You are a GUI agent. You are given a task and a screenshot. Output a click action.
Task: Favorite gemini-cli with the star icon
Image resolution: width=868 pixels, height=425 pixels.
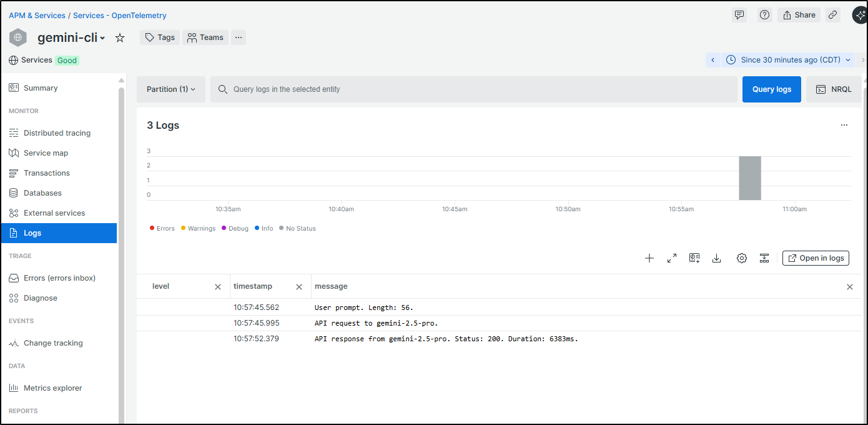point(120,38)
